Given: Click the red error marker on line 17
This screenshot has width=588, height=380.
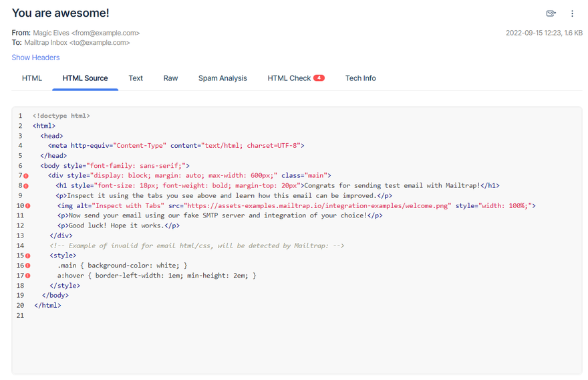Looking at the screenshot, I should (27, 276).
